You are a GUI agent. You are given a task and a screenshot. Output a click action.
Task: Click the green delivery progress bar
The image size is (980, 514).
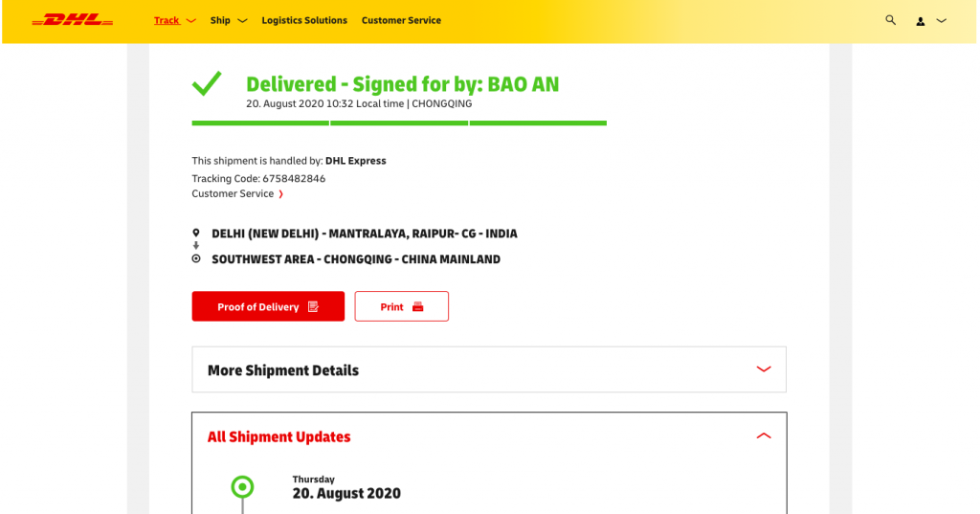[x=399, y=123]
